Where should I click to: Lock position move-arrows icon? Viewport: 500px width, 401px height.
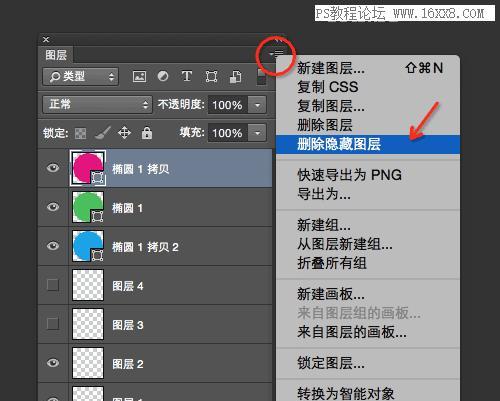pyautogui.click(x=124, y=133)
